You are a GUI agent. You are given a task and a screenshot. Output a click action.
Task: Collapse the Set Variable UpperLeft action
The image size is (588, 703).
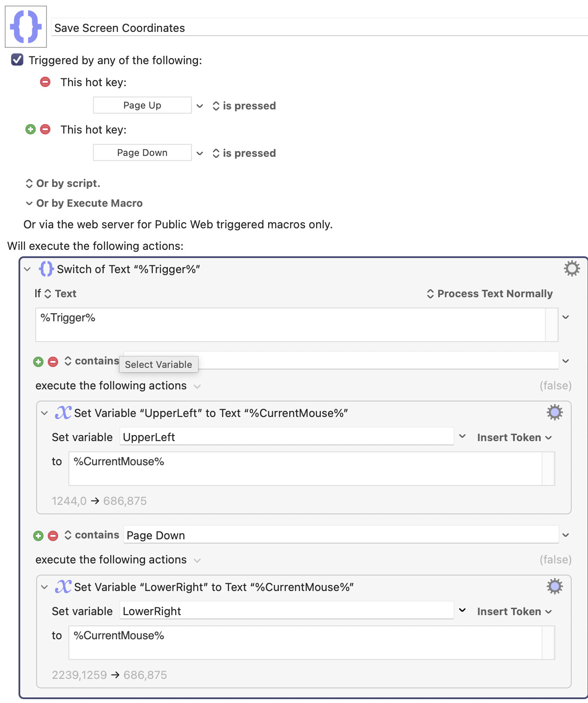[x=44, y=413]
